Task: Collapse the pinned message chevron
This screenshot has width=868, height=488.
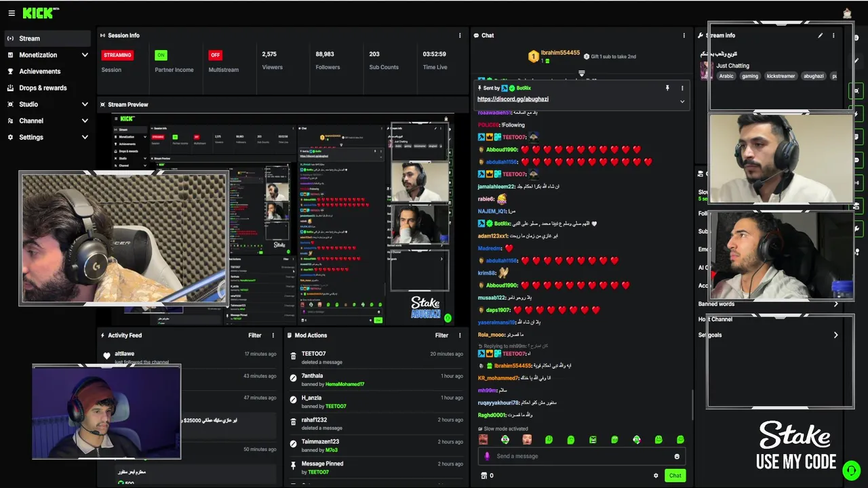Action: pos(682,102)
